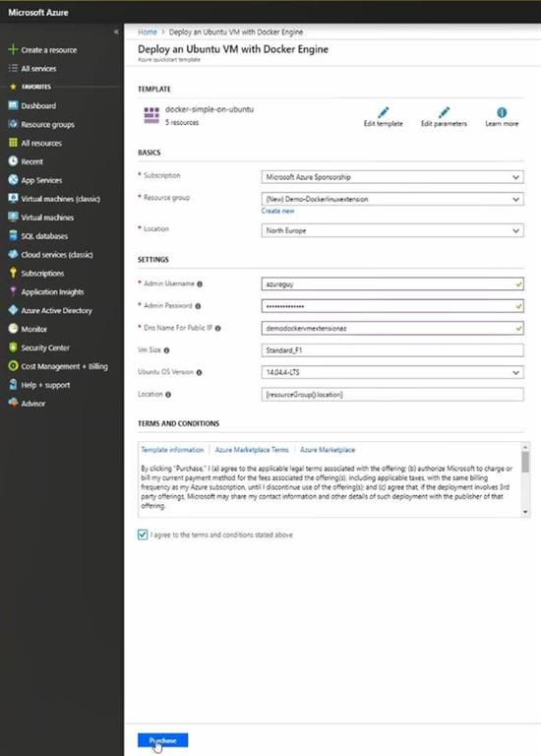Open the Advisor icon
The height and width of the screenshot is (756, 541).
(x=13, y=403)
